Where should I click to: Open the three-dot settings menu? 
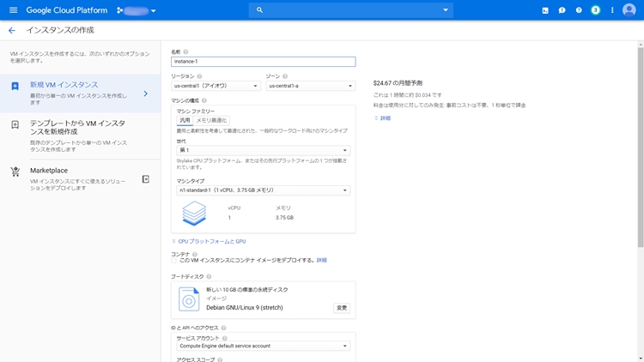coord(612,10)
